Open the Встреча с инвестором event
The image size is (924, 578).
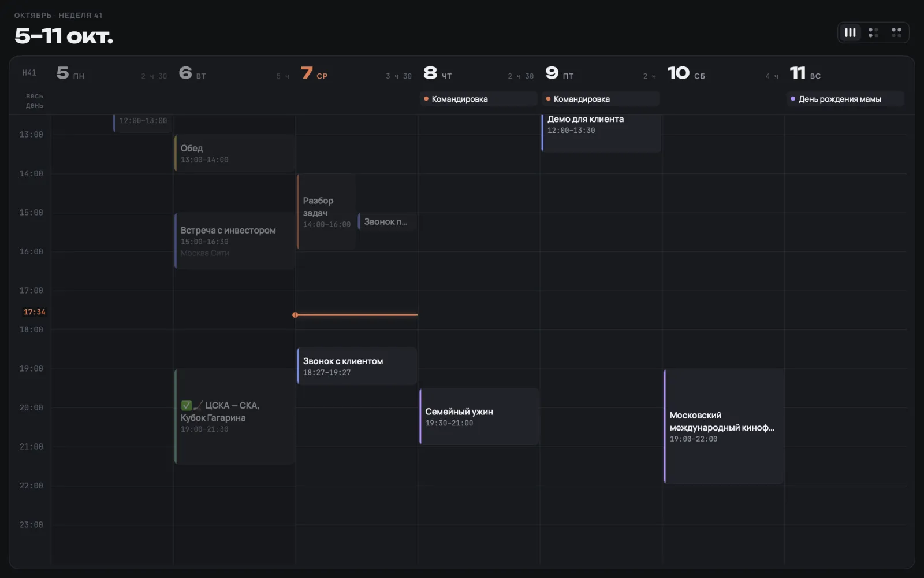234,241
